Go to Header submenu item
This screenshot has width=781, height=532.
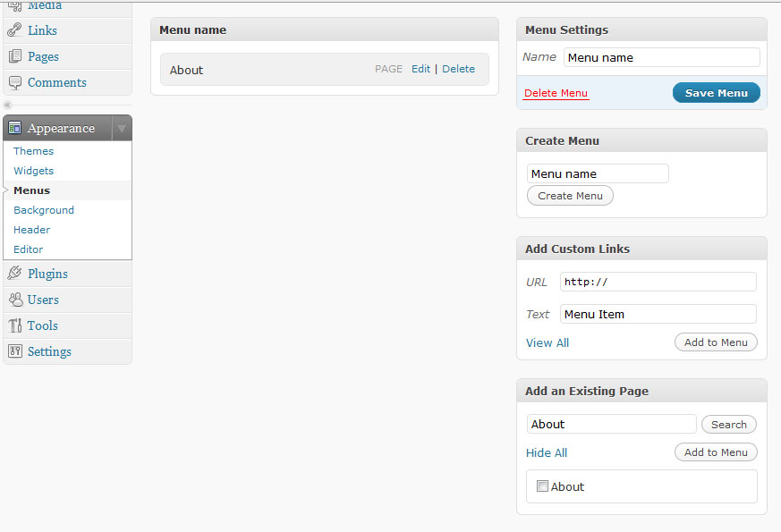point(32,230)
